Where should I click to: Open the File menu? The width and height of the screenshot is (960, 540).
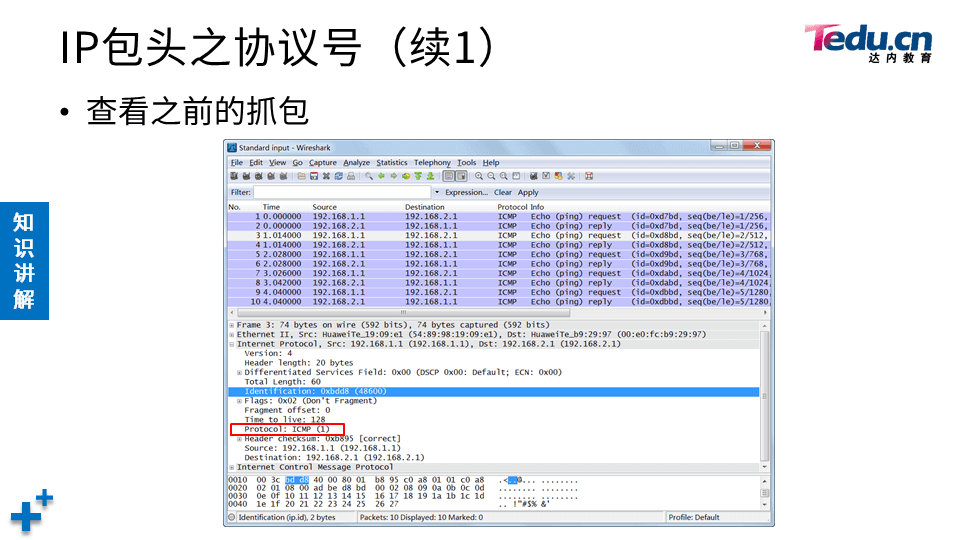tap(236, 163)
